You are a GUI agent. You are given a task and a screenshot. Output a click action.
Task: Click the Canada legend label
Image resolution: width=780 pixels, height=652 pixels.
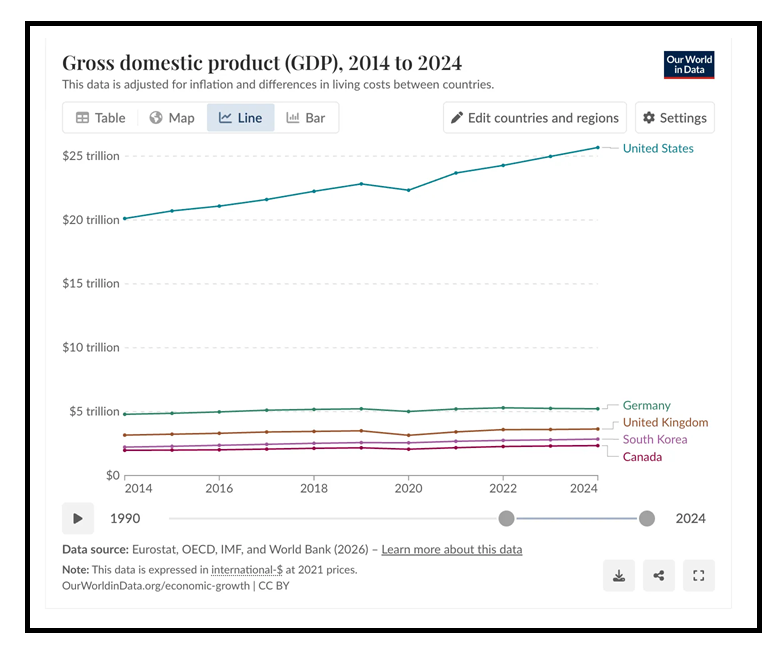(642, 457)
